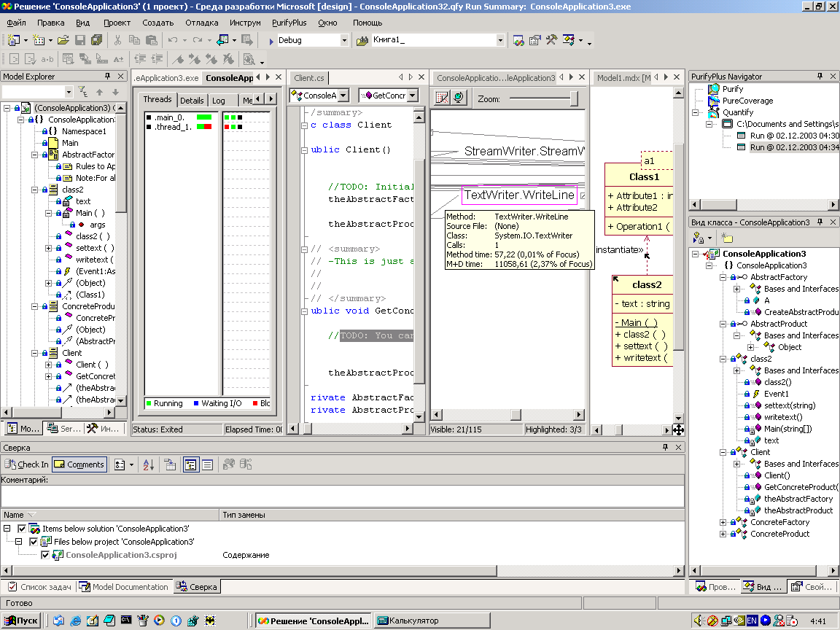The height and width of the screenshot is (630, 840).
Task: Click the Save toolbar icon
Action: tap(80, 40)
